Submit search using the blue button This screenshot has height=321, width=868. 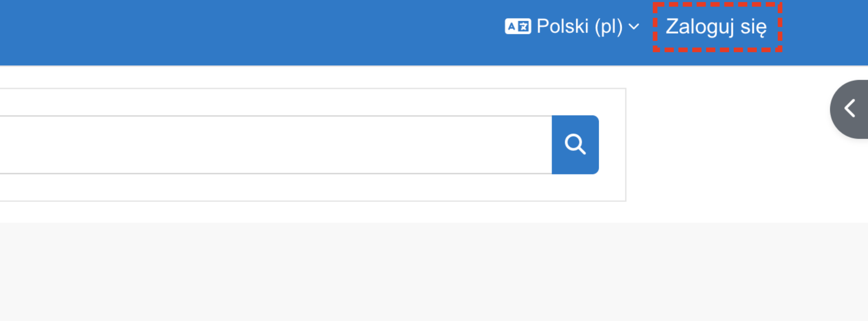[x=575, y=144]
